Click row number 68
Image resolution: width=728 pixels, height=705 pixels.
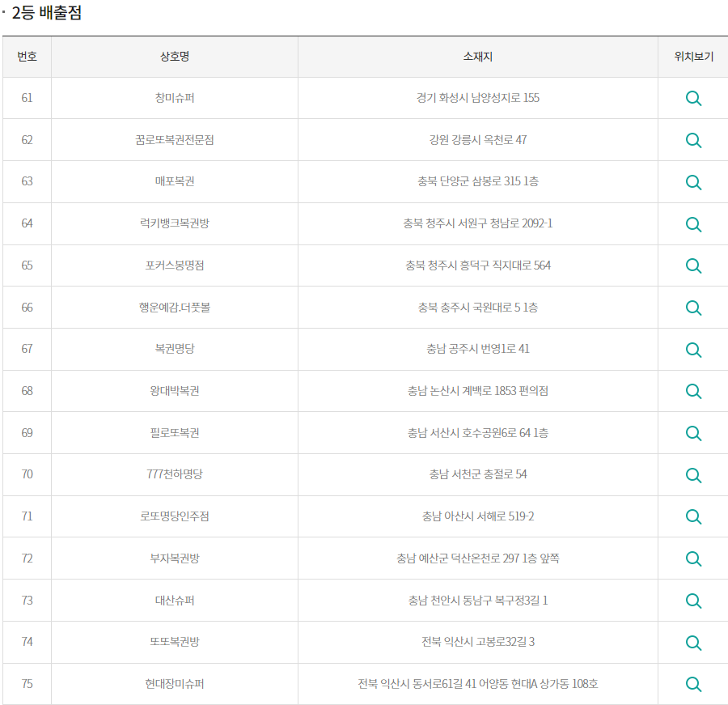(27, 390)
